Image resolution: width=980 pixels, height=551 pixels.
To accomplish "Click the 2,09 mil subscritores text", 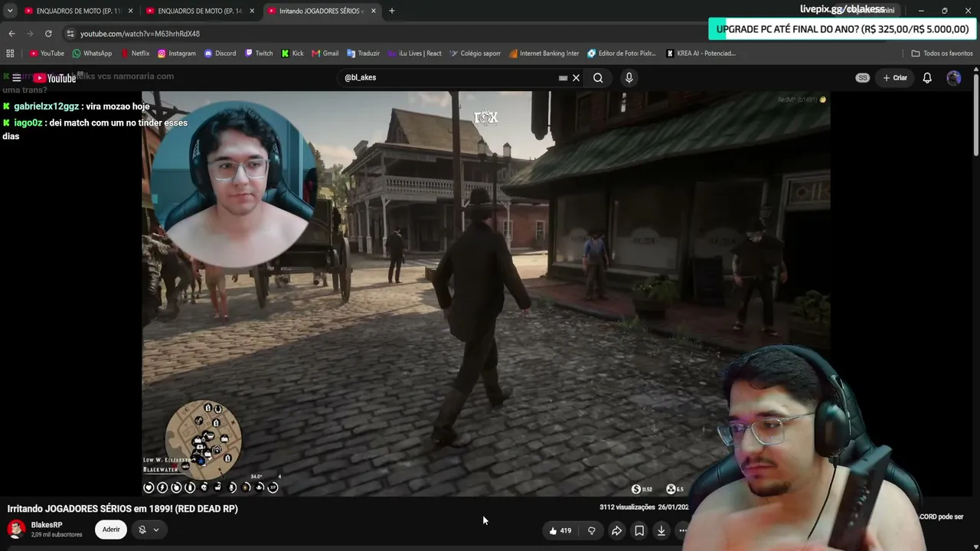I will pos(57,535).
